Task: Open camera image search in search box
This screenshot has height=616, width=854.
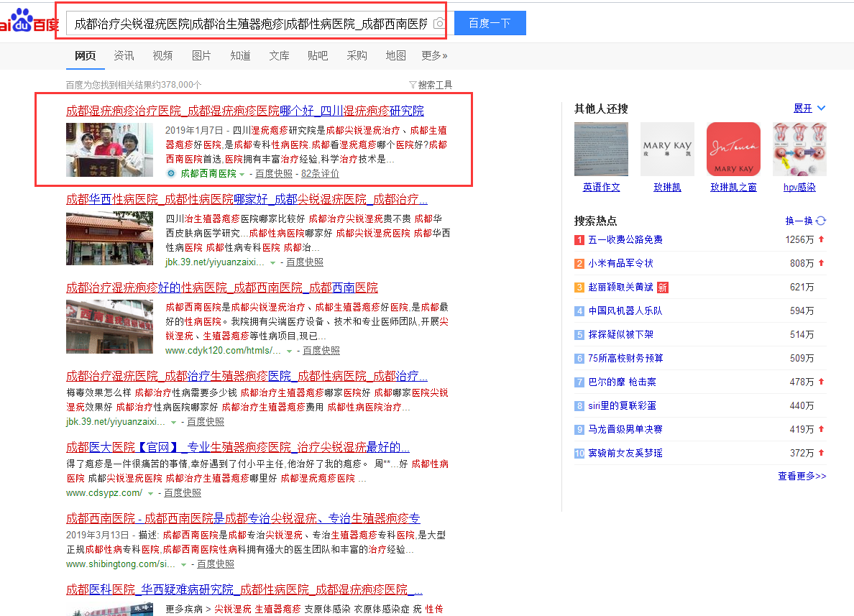Action: click(x=439, y=24)
